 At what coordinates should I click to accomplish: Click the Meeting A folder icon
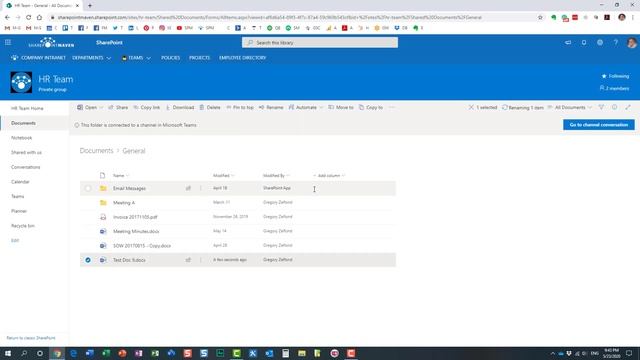click(103, 202)
